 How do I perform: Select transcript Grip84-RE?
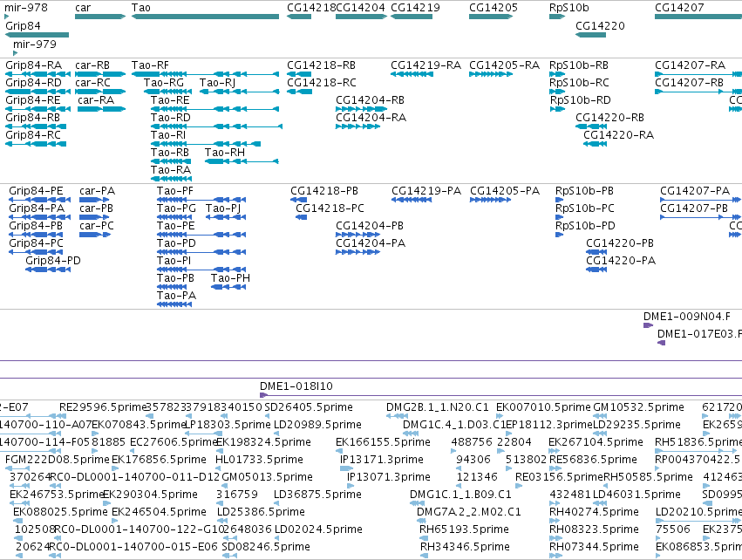[37, 109]
